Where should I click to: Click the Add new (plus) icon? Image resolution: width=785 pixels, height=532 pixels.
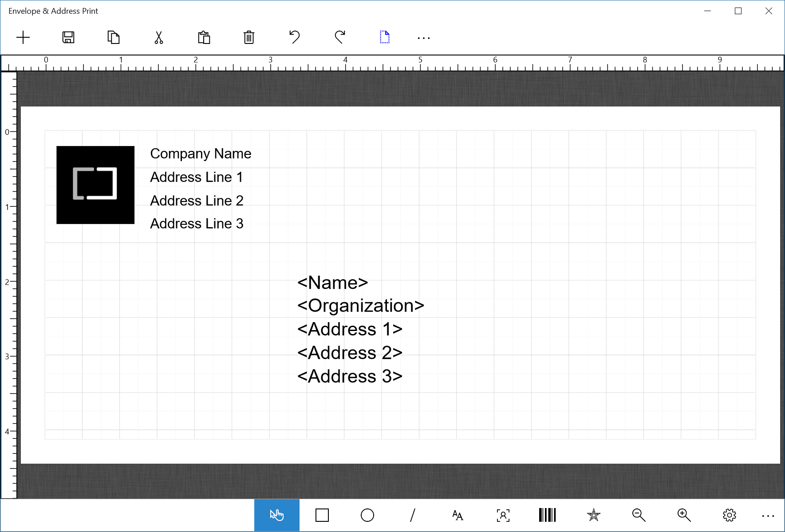23,38
